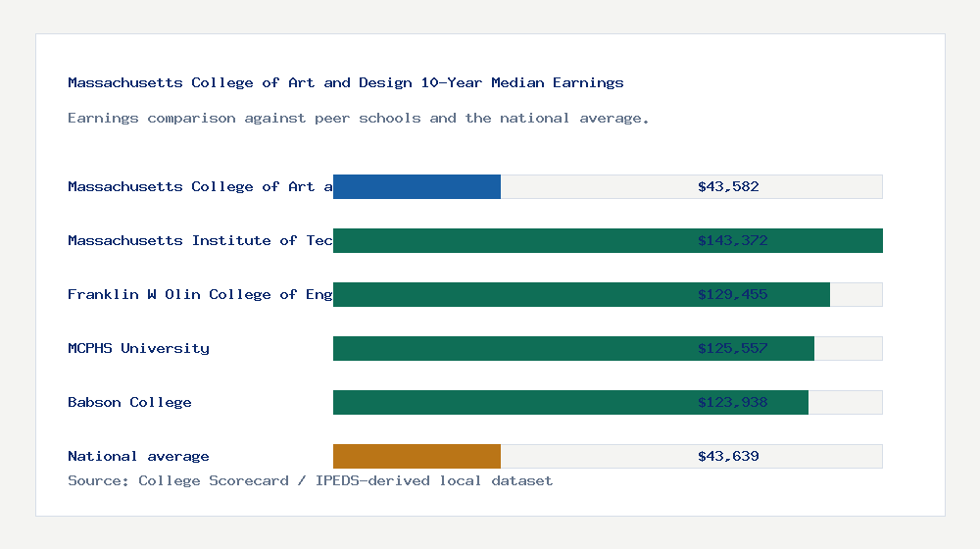
Task: Click the value $43,582
Action: point(728,186)
